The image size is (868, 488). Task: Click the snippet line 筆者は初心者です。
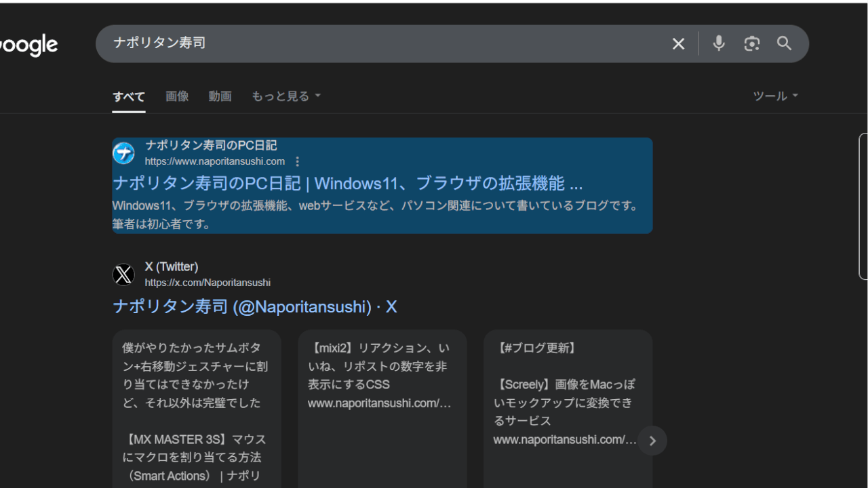161,224
